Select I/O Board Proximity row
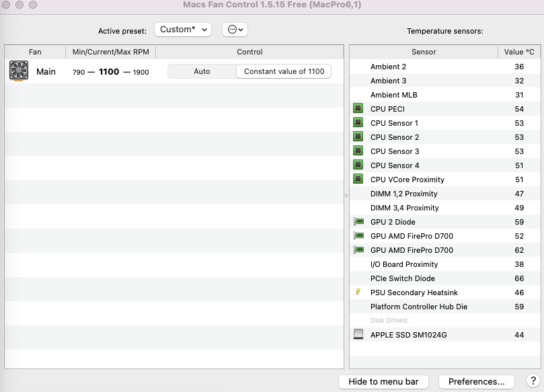 445,264
